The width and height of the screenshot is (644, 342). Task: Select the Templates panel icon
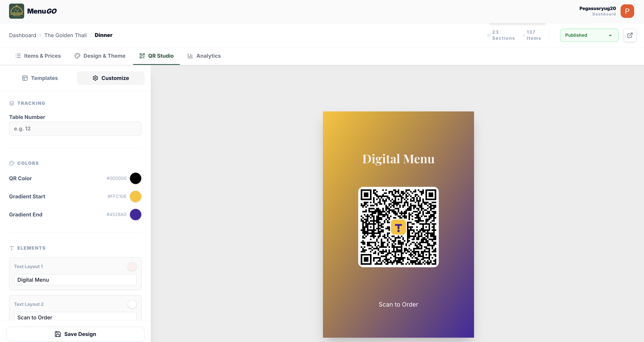coord(25,78)
